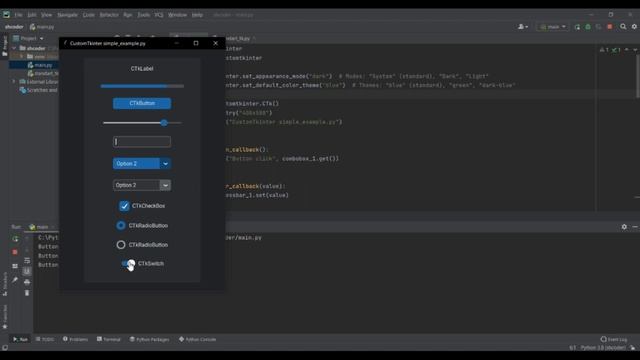Image resolution: width=640 pixels, height=360 pixels.
Task: Open the Code menu
Action: point(89,15)
